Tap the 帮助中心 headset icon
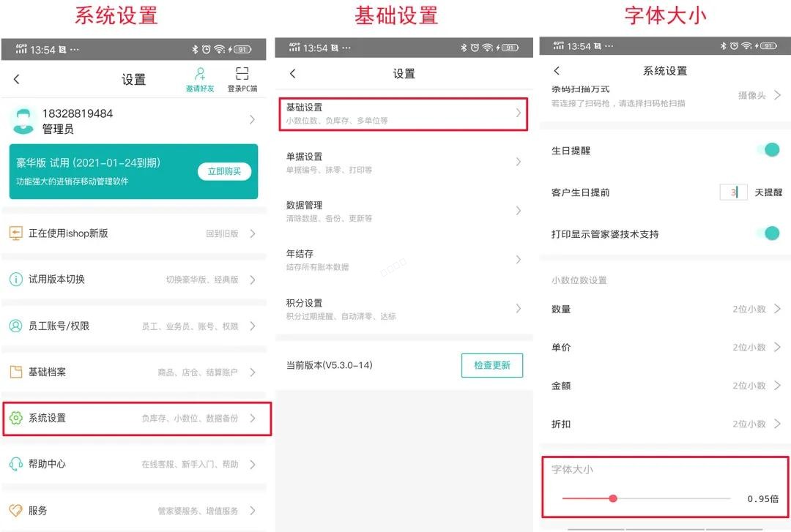 click(15, 464)
